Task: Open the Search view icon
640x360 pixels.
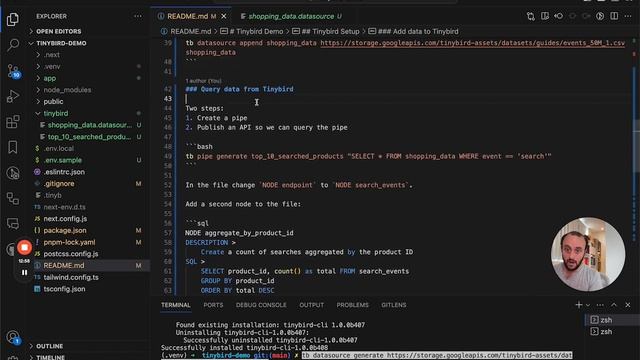Action: pos(13,44)
